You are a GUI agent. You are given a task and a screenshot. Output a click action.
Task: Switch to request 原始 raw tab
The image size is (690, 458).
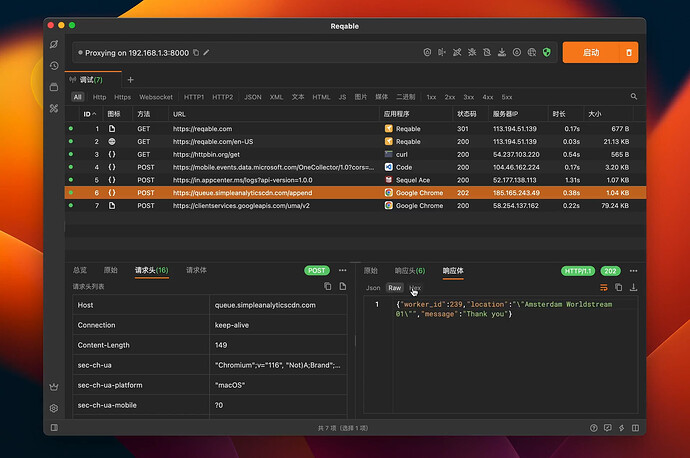click(x=110, y=270)
